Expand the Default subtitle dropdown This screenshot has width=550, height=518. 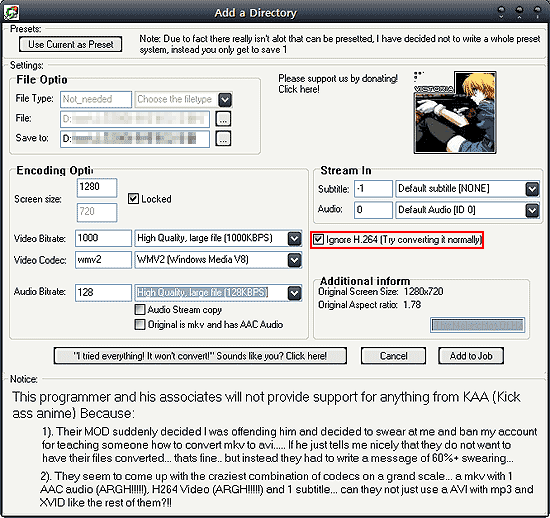(532, 189)
